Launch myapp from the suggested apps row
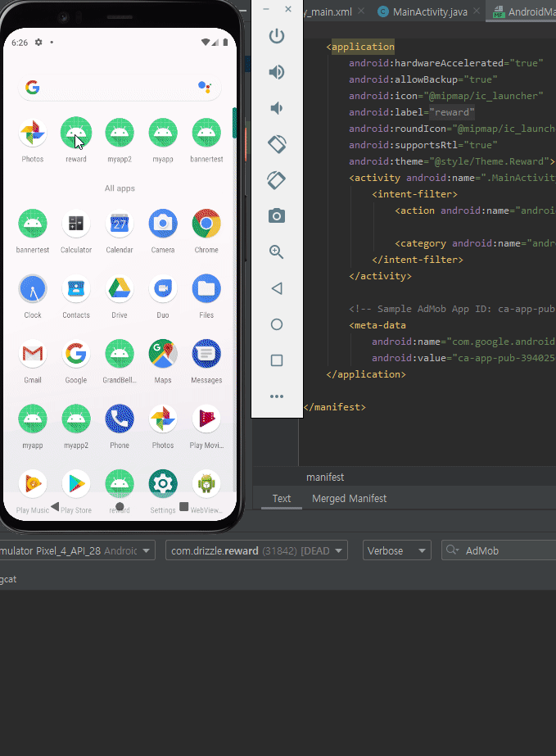 163,133
